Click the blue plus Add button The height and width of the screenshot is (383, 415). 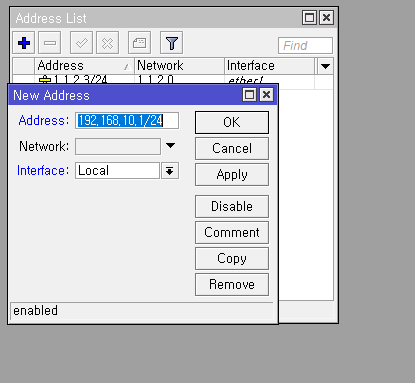(24, 43)
